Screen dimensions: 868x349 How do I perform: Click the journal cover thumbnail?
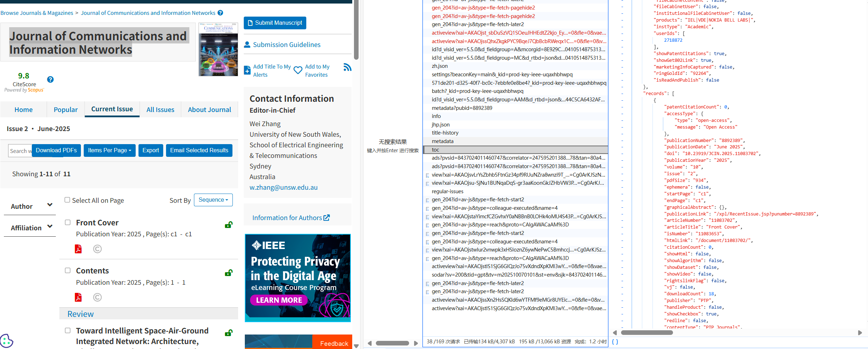tap(218, 49)
